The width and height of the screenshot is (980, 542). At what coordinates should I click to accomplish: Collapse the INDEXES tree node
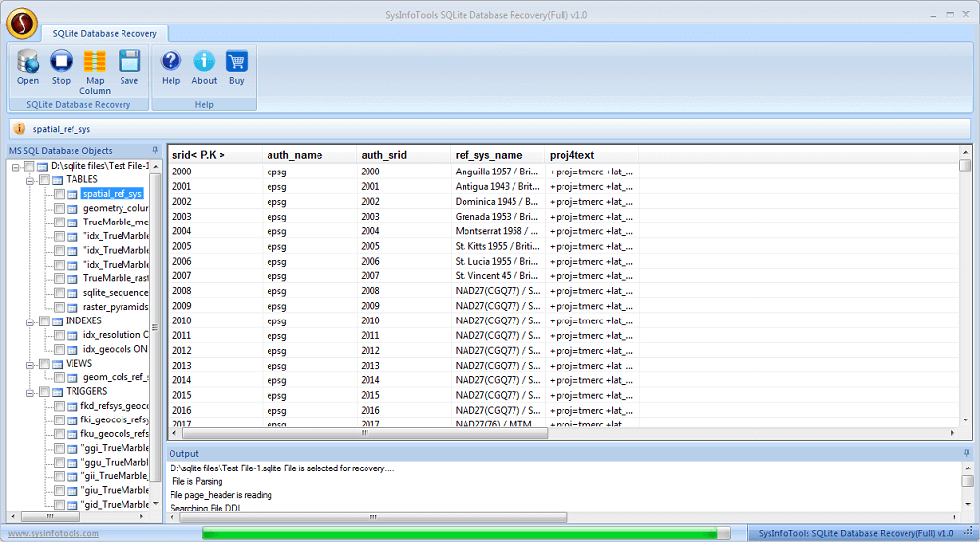31,321
